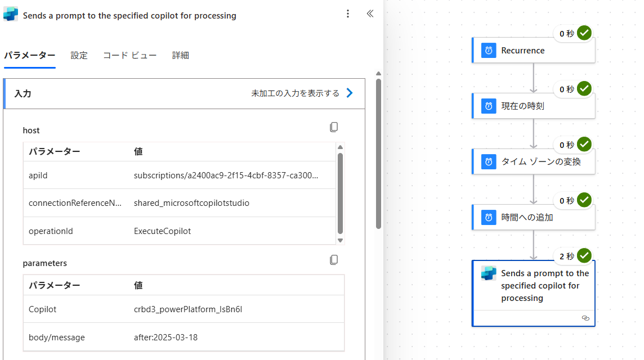Click the host table scroll up arrow
This screenshot has height=360, width=644.
click(x=340, y=147)
